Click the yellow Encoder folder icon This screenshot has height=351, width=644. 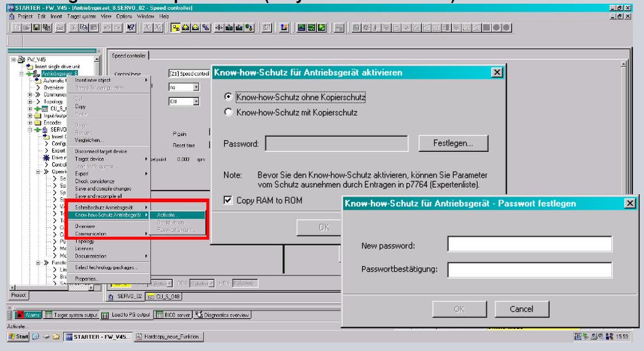point(38,122)
